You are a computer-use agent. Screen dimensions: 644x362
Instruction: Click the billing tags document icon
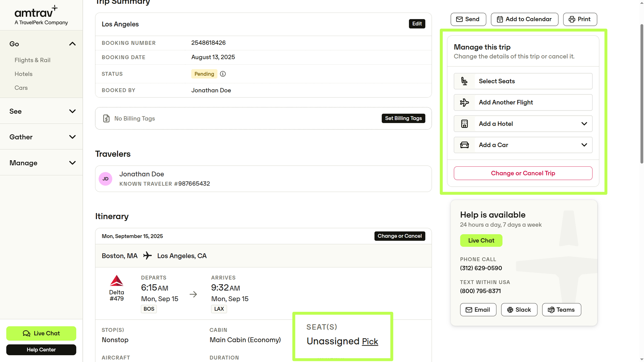point(106,118)
